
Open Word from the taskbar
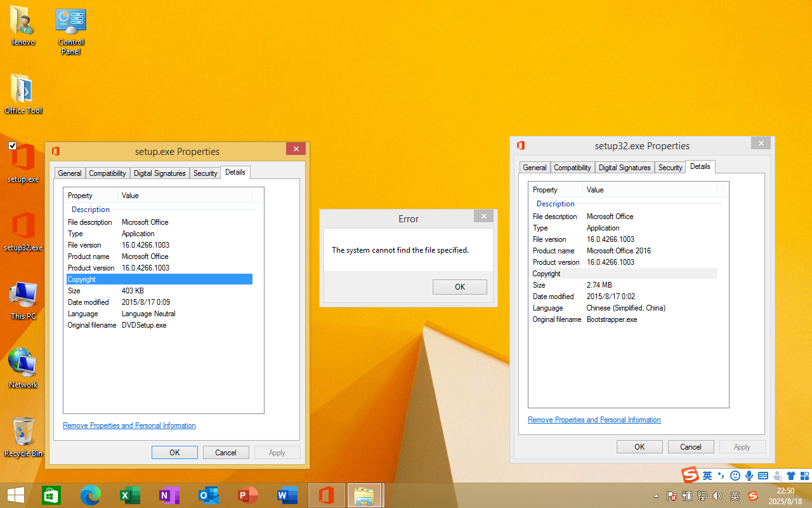287,495
